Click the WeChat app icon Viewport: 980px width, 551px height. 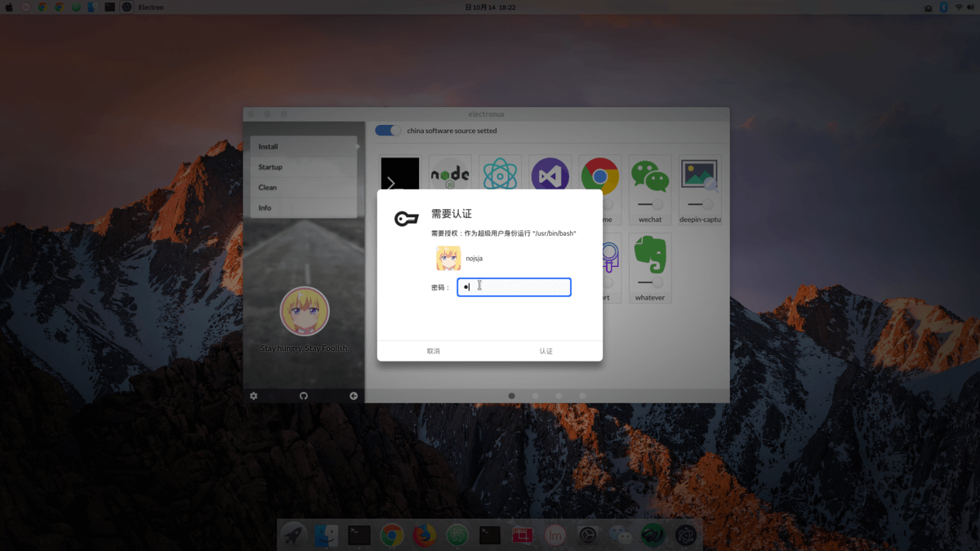click(650, 174)
